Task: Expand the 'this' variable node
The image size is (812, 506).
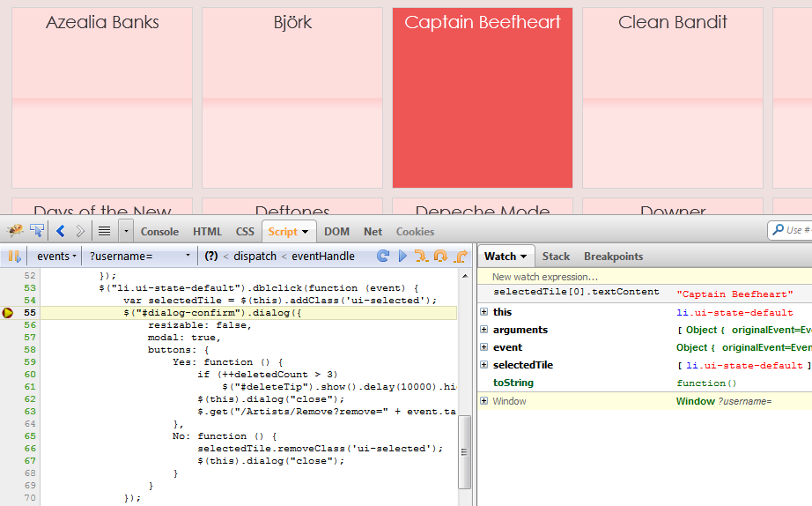Action: (x=484, y=311)
